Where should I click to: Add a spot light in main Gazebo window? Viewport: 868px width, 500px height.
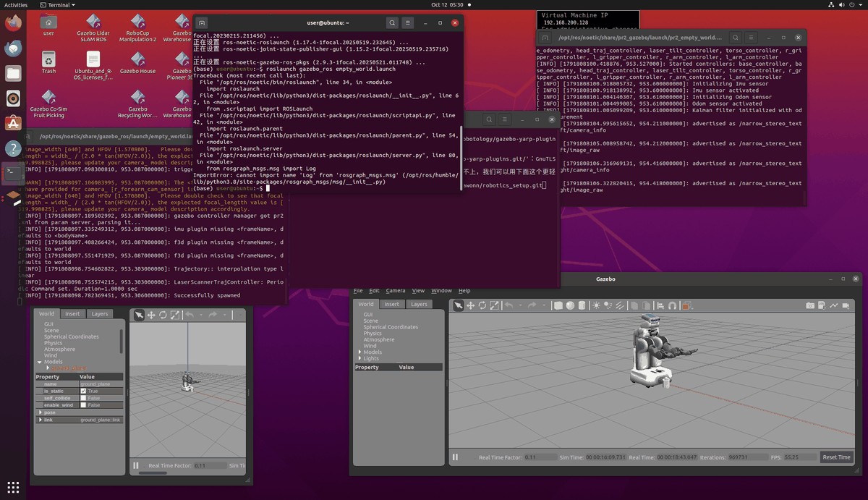[608, 305]
